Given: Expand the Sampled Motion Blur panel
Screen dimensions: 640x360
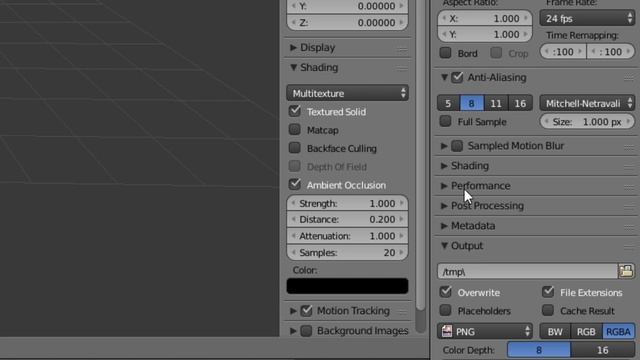Looking at the screenshot, I should coord(444,146).
